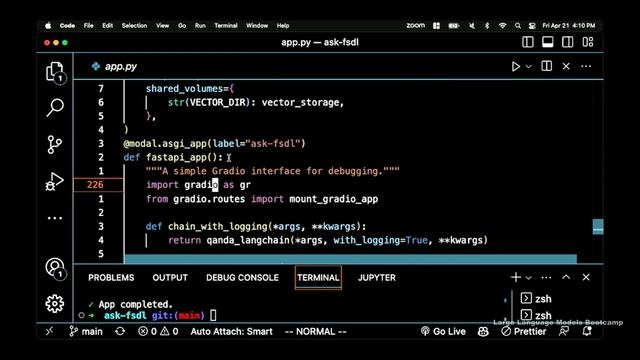
Task: Switch to the DEBUG CONSOLE tab
Action: tap(242, 278)
